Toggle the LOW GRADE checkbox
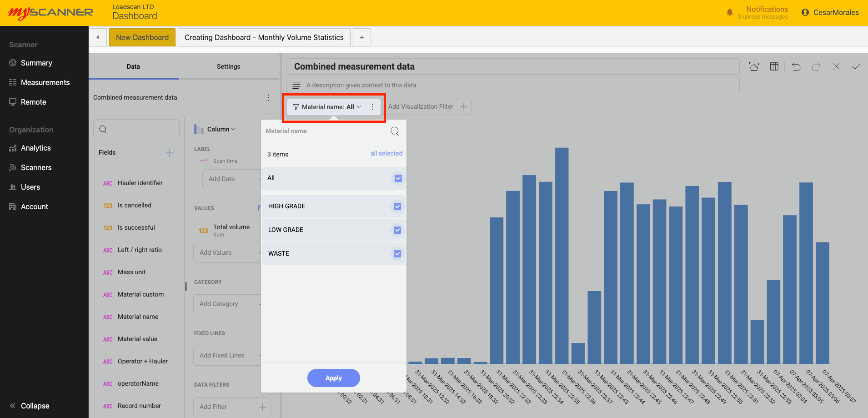868x418 pixels. pos(397,230)
